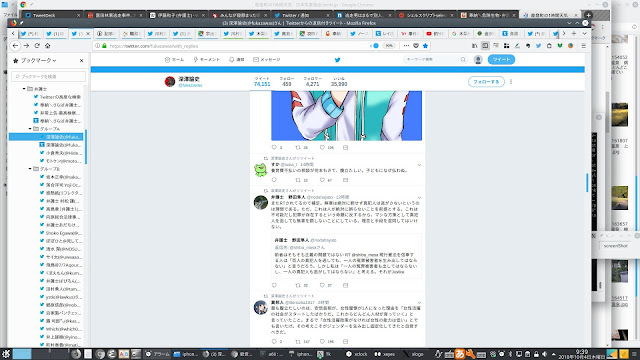Open the Which bookmark in sidebar
640x360 pixels.
coord(60,329)
